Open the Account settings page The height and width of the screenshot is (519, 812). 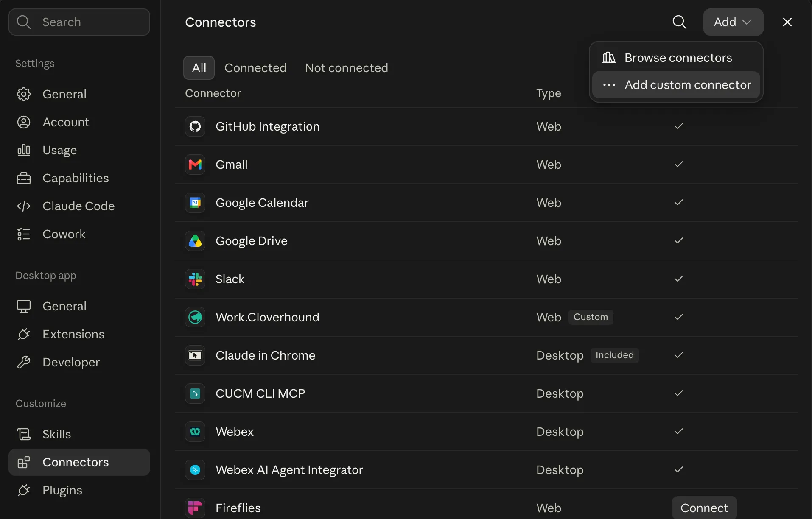79,122
